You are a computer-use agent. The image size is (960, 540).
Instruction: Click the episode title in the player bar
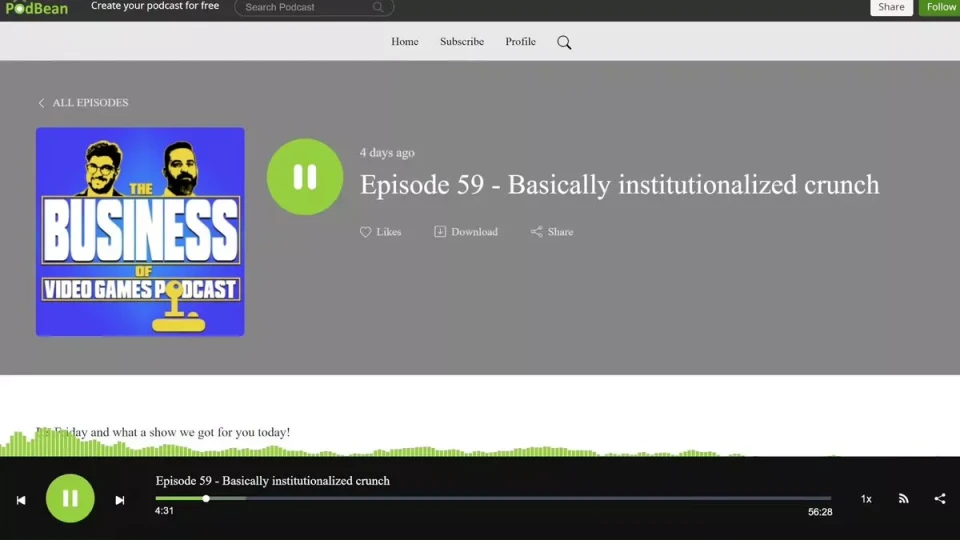tap(272, 481)
